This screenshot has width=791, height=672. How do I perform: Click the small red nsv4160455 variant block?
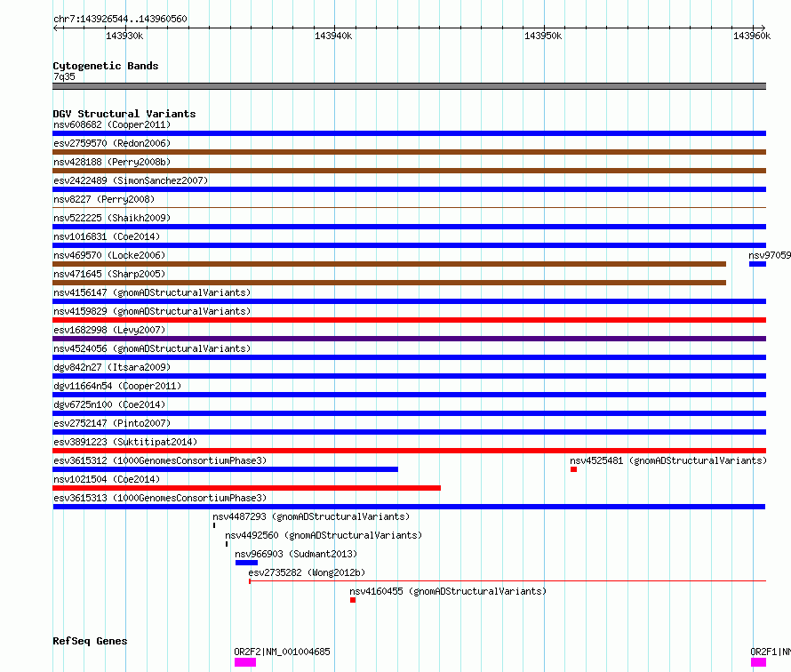coord(353,600)
